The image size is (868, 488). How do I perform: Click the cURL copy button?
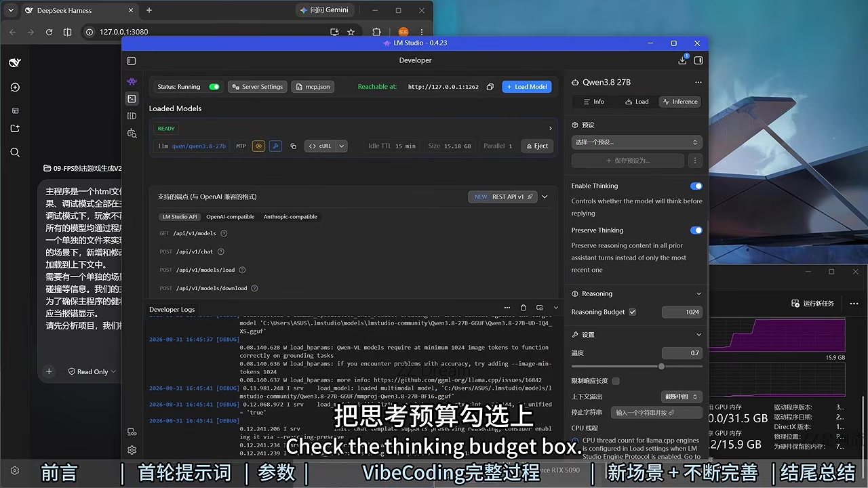320,146
